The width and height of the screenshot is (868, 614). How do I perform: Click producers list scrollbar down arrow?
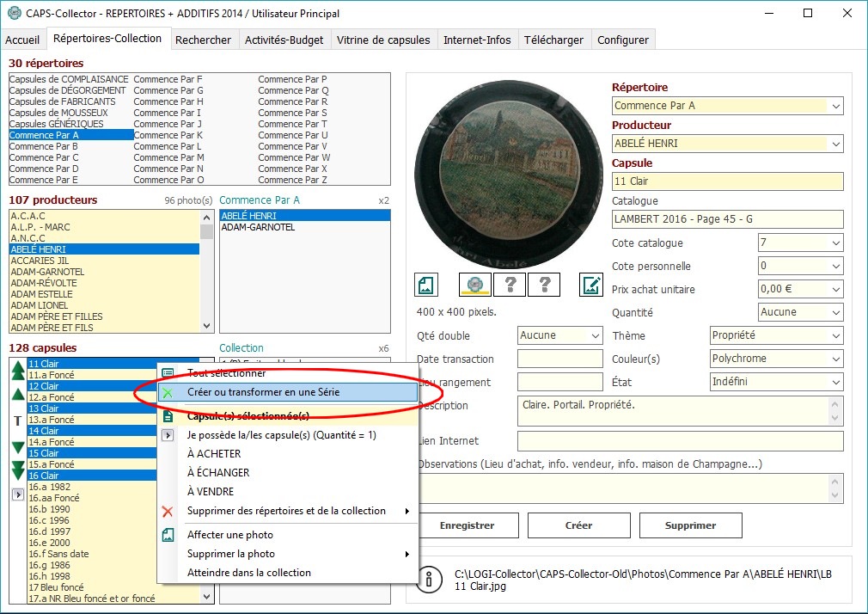207,326
